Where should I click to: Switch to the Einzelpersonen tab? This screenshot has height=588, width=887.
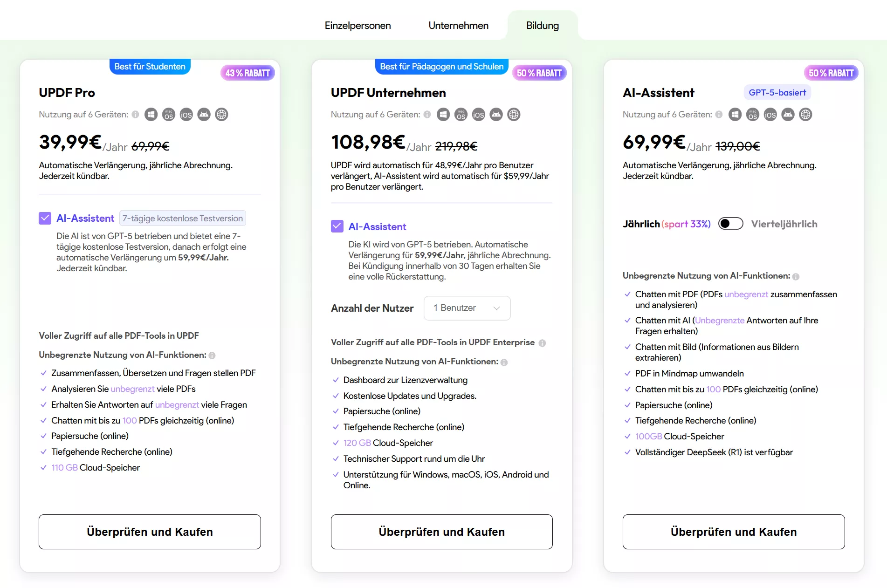(358, 26)
